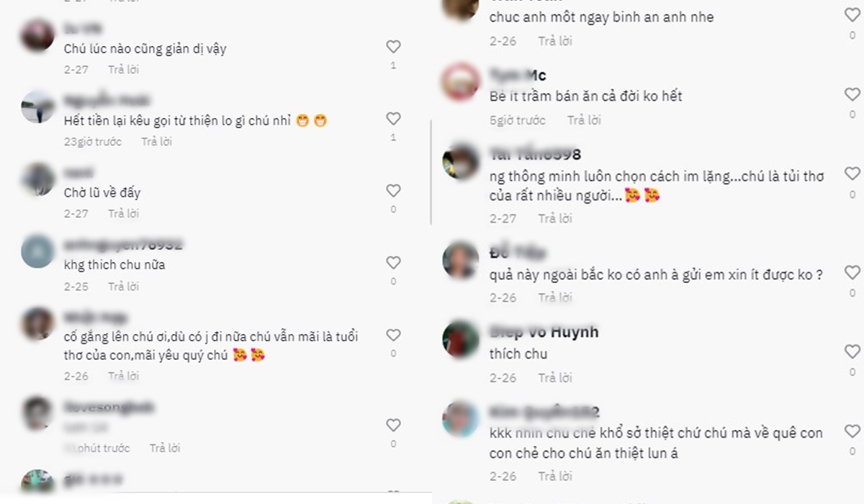Tap the heart beside "Chờ lũ về đấy"

tap(393, 191)
